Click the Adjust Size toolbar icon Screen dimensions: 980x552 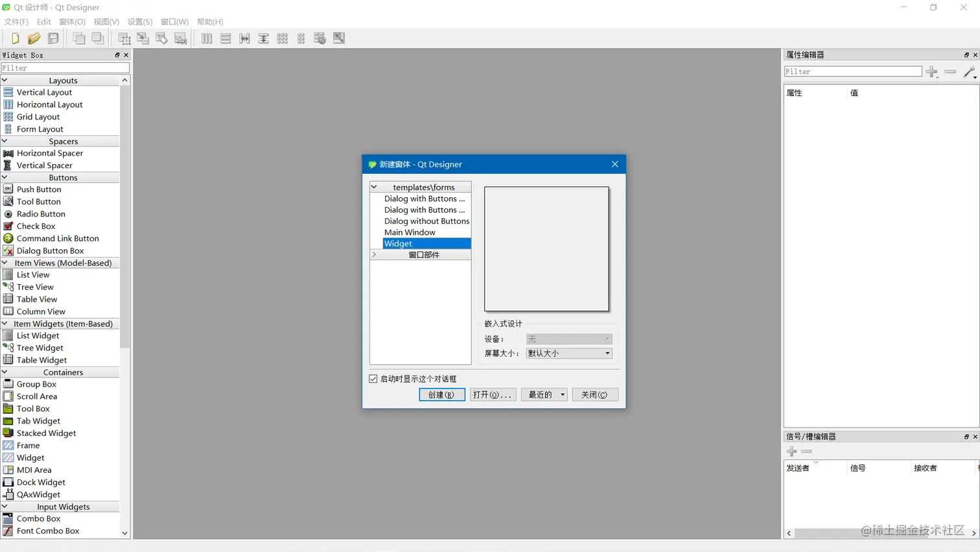(339, 38)
